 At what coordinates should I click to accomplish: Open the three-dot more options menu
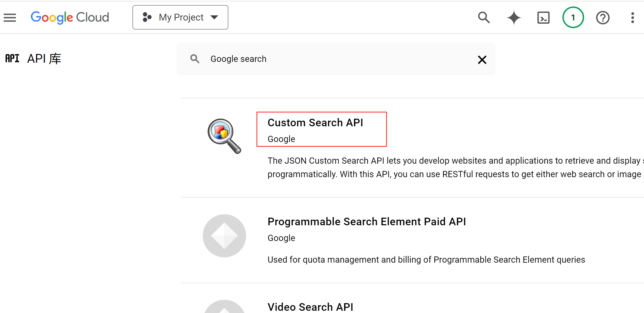click(632, 17)
